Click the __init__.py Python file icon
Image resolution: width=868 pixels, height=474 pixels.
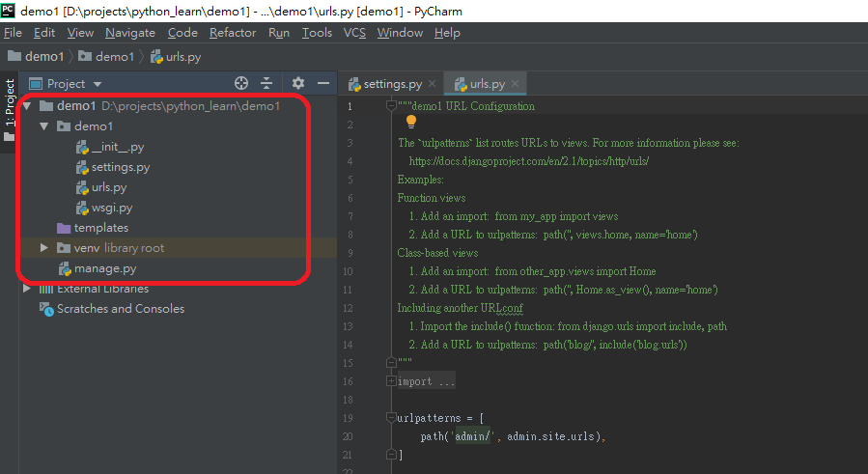[x=82, y=148]
